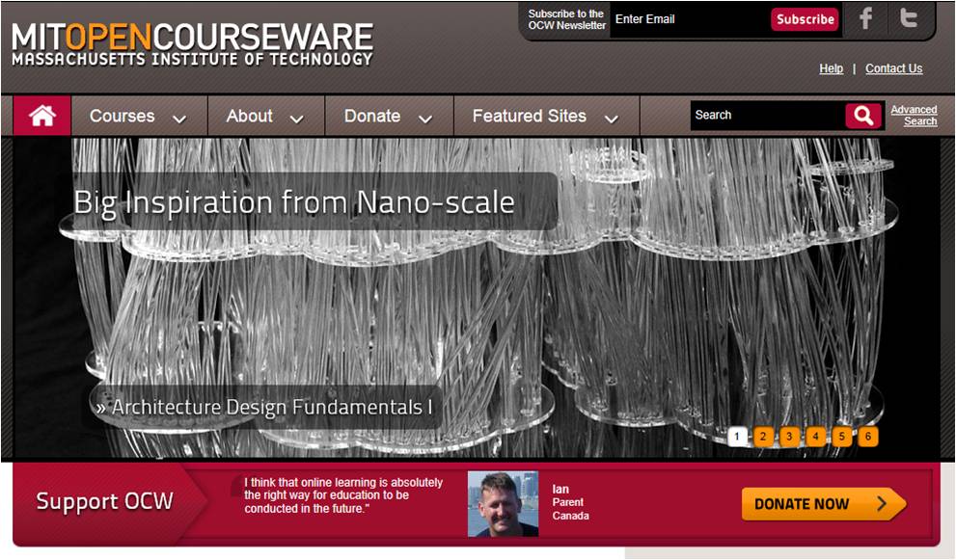This screenshot has height=560, width=956.
Task: Click inside the Enter Email field
Action: (x=689, y=19)
